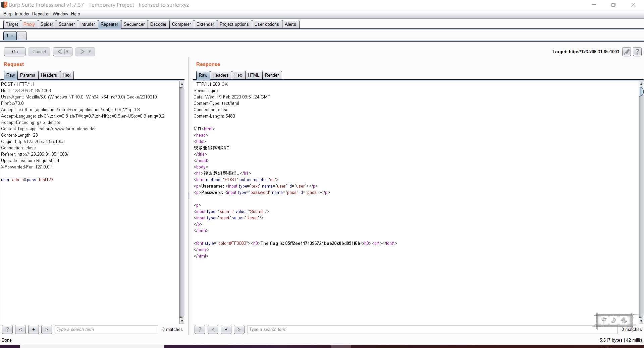Image resolution: width=644 pixels, height=348 pixels.
Task: Go to previous match in response search
Action: [213, 329]
